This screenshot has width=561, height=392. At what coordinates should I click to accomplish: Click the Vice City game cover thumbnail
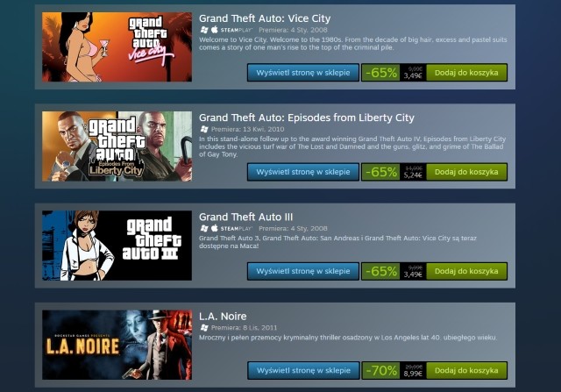point(117,46)
